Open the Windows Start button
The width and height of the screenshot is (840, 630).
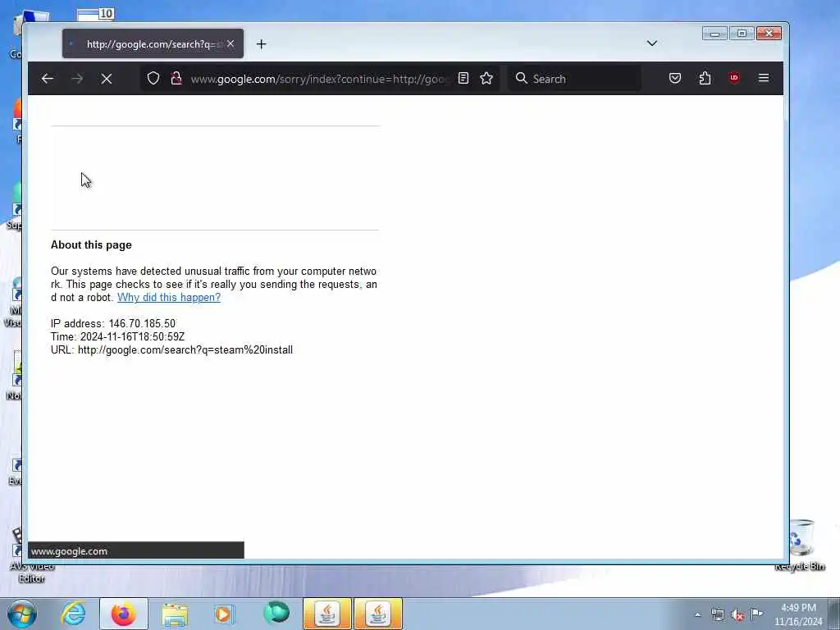click(22, 614)
